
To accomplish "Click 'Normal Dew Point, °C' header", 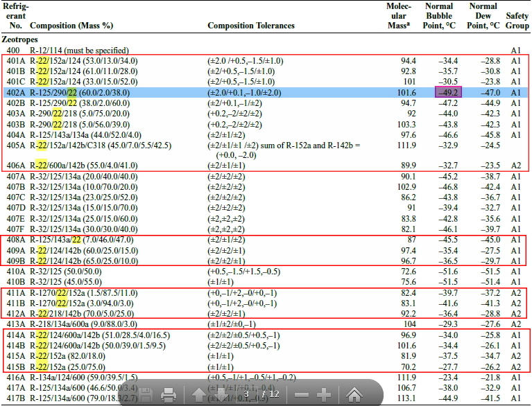I will [x=483, y=16].
